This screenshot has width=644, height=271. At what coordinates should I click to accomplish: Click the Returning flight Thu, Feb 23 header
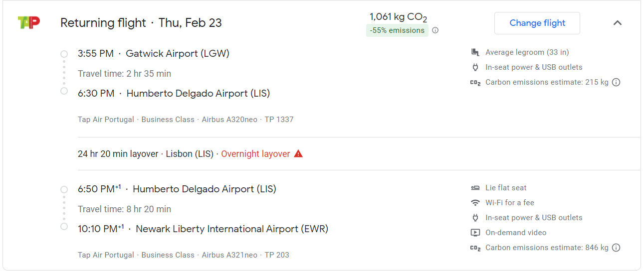[x=141, y=23]
